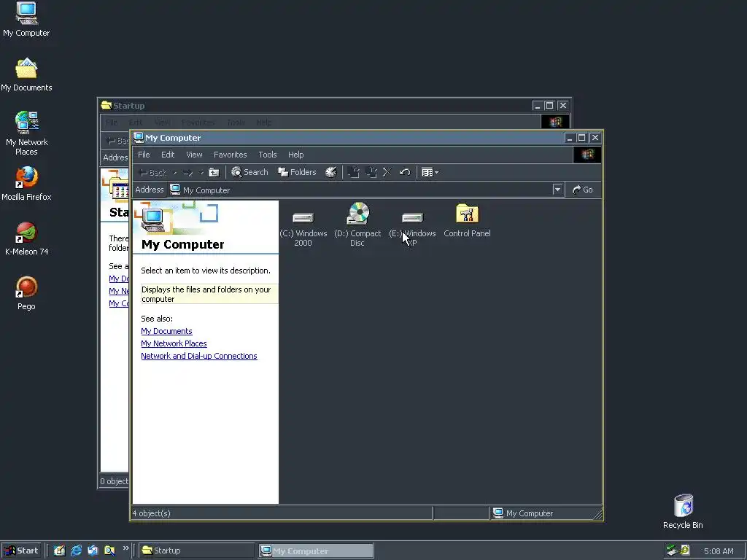Open the Startup window title bar folder icon
This screenshot has width=747, height=560.
[x=107, y=105]
